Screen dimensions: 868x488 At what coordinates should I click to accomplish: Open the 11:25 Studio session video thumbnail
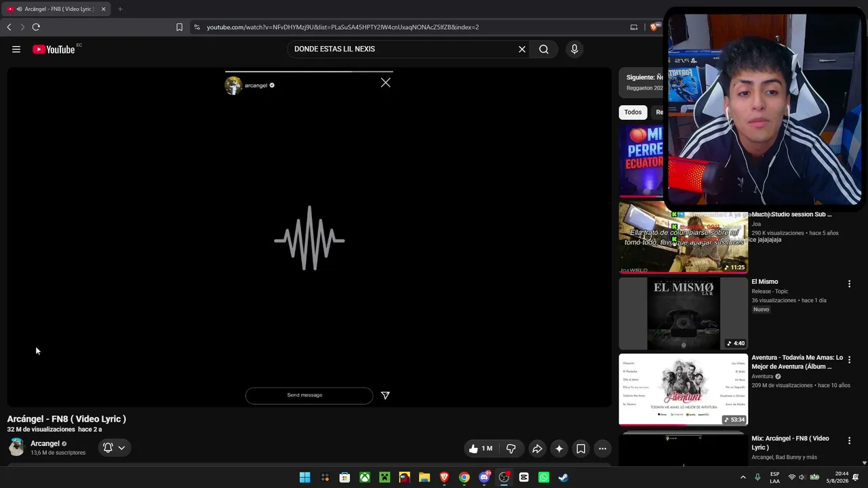coord(683,237)
